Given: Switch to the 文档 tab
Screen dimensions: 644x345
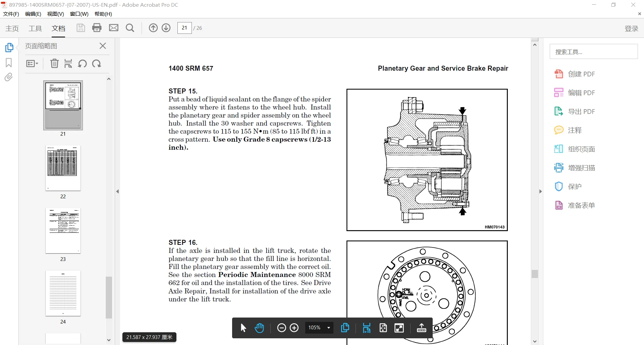Looking at the screenshot, I should point(58,28).
